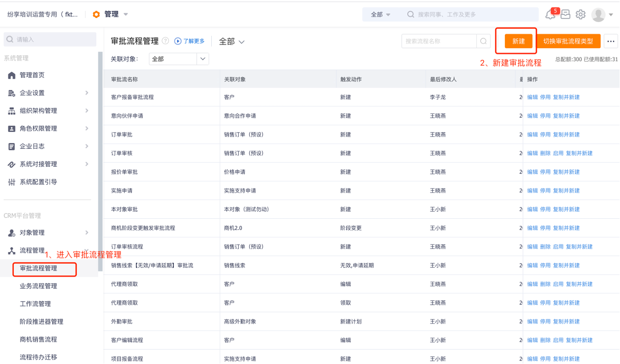Click the sidebar vertical scrollbar

tap(100, 153)
